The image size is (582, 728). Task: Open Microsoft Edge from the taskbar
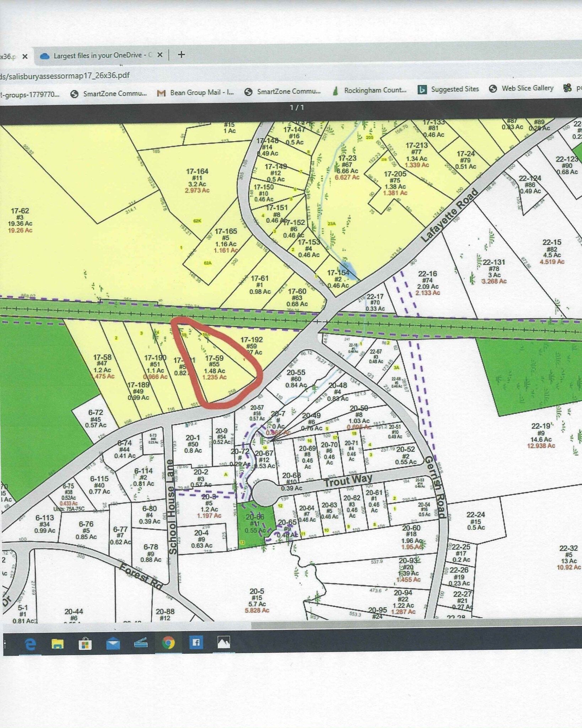point(31,643)
